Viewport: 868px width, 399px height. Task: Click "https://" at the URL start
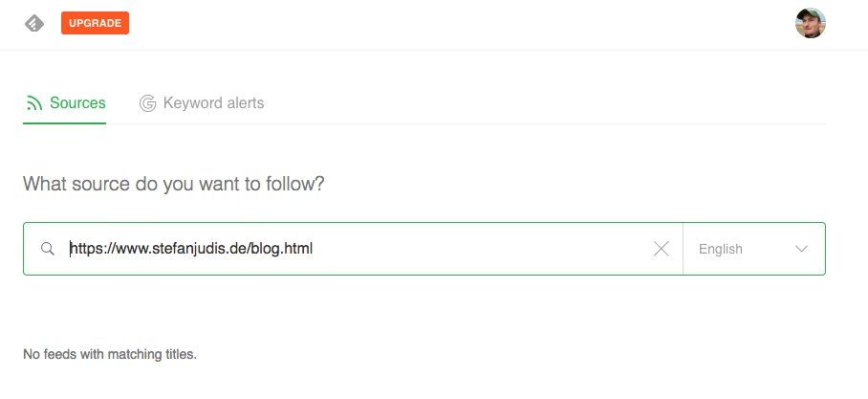(88, 249)
